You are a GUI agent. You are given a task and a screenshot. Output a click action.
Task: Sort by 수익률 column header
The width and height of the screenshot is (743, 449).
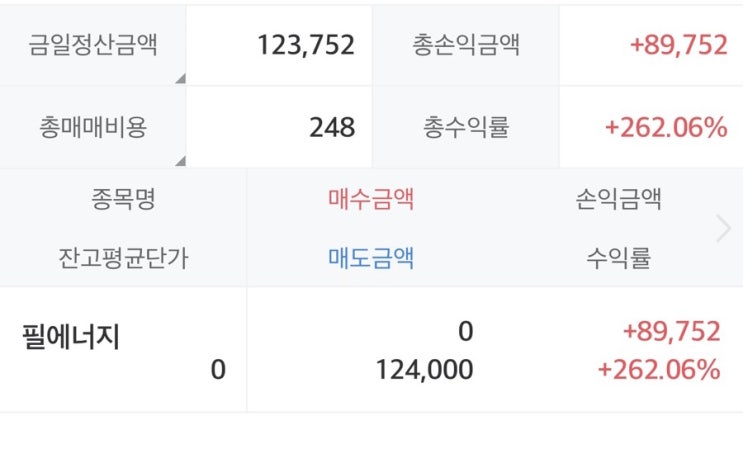tap(618, 258)
